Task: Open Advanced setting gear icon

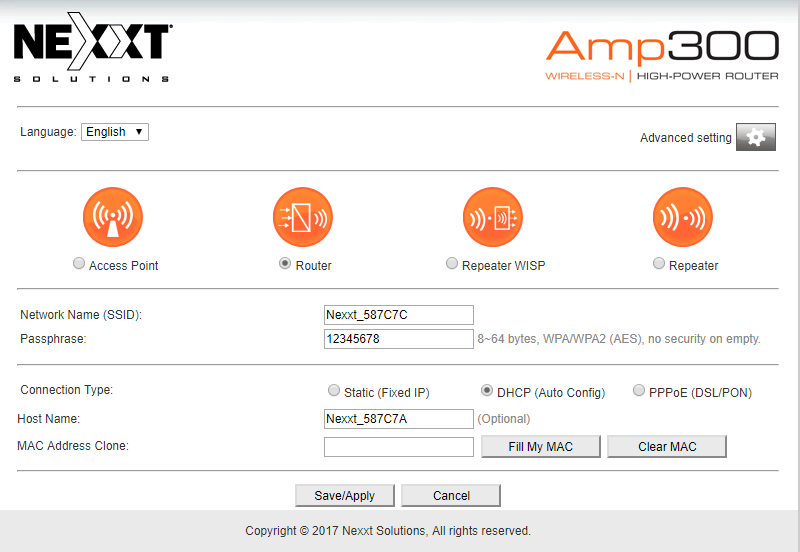Action: (x=756, y=138)
